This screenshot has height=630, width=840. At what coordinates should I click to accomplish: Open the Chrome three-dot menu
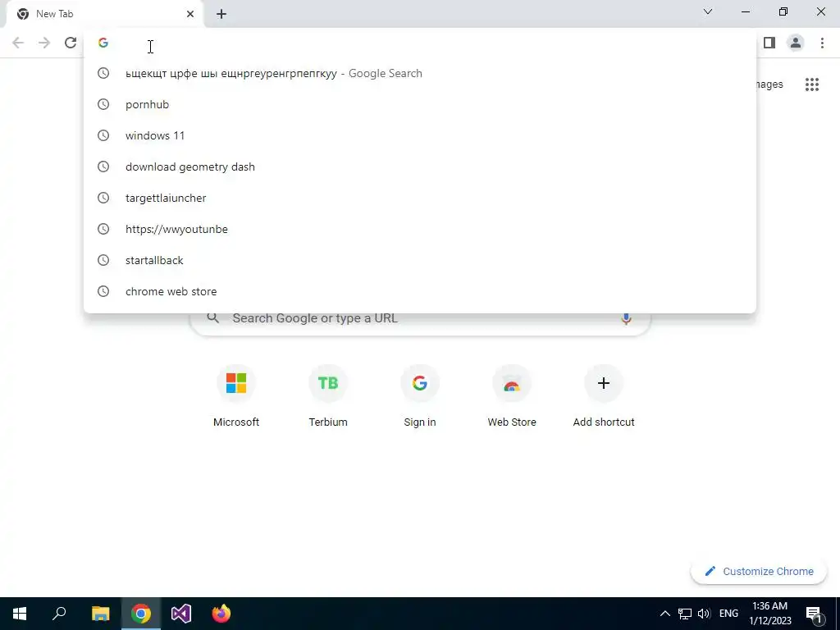click(x=822, y=43)
